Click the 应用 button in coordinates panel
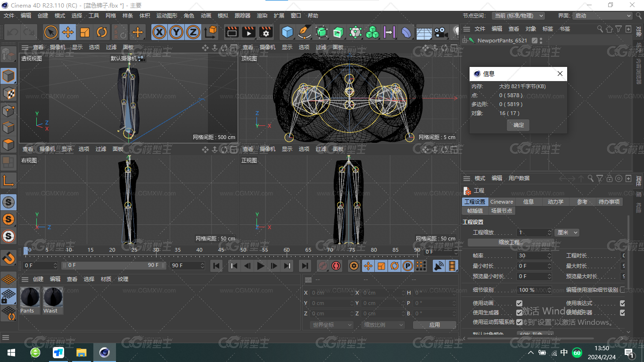Image resolution: width=644 pixels, height=362 pixels. point(435,325)
